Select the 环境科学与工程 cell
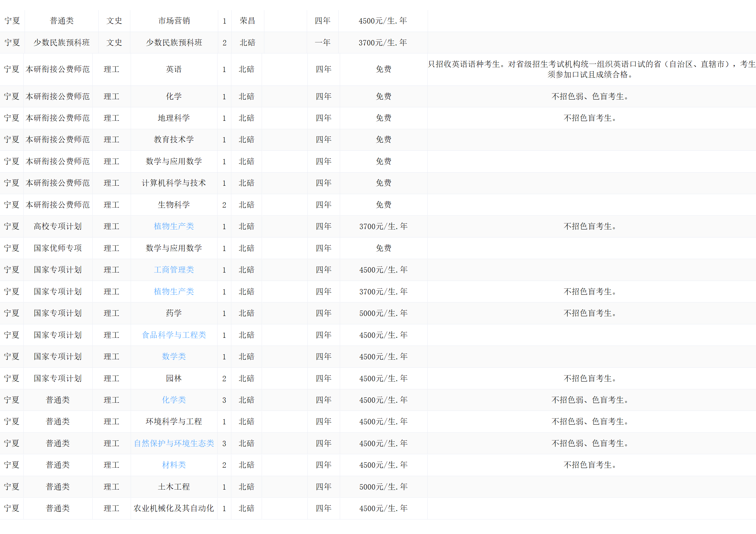 (x=174, y=422)
